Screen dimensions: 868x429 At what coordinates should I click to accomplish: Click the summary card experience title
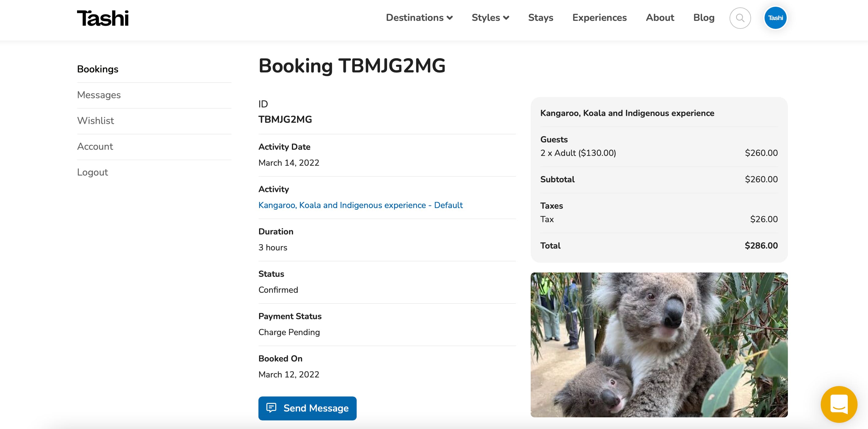click(627, 113)
